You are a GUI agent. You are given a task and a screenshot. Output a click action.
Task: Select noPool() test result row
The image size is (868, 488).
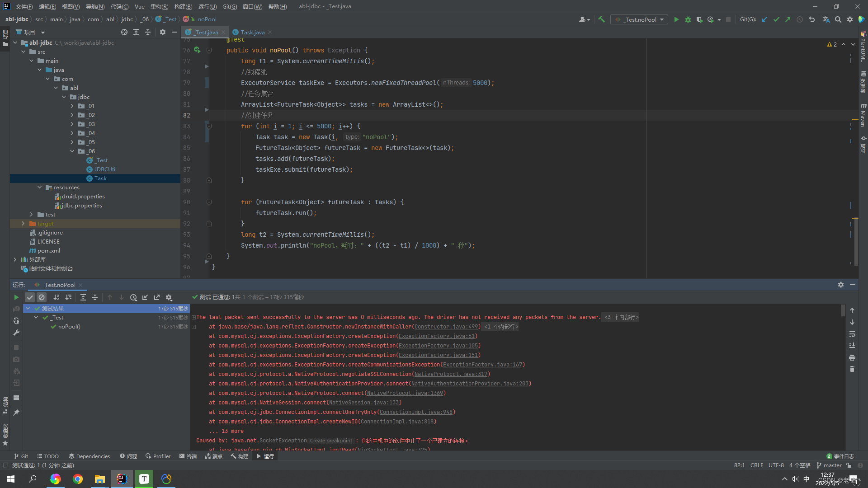106,327
